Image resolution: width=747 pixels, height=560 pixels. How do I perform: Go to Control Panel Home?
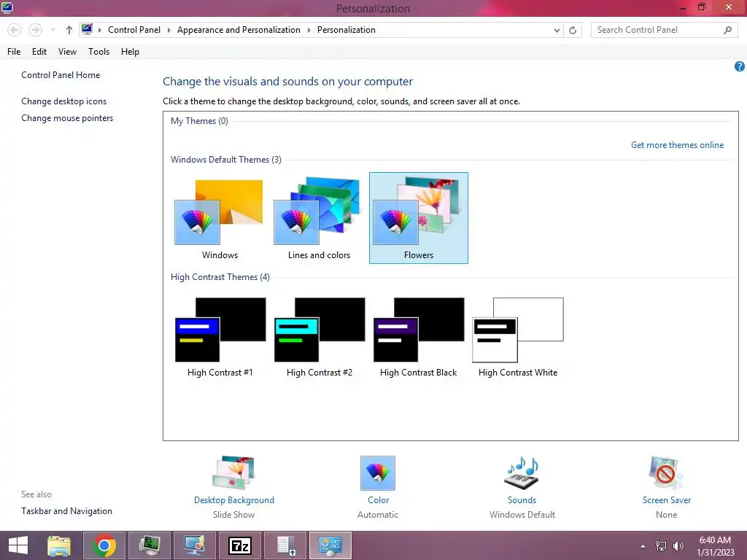coord(61,75)
